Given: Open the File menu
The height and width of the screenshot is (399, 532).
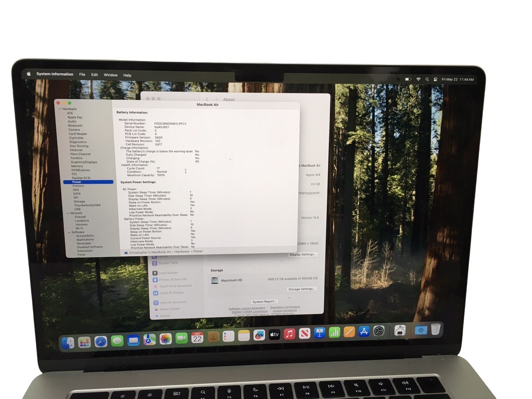Looking at the screenshot, I should click(82, 74).
